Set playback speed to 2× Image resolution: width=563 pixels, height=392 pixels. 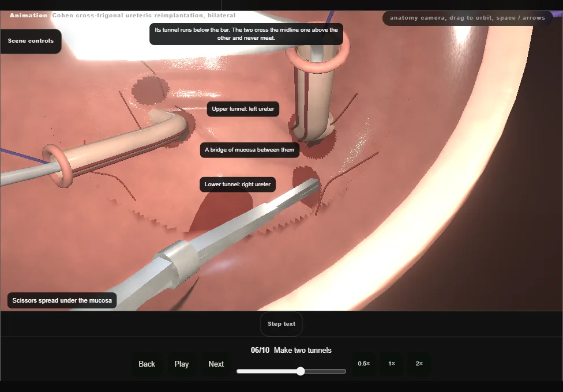419,364
